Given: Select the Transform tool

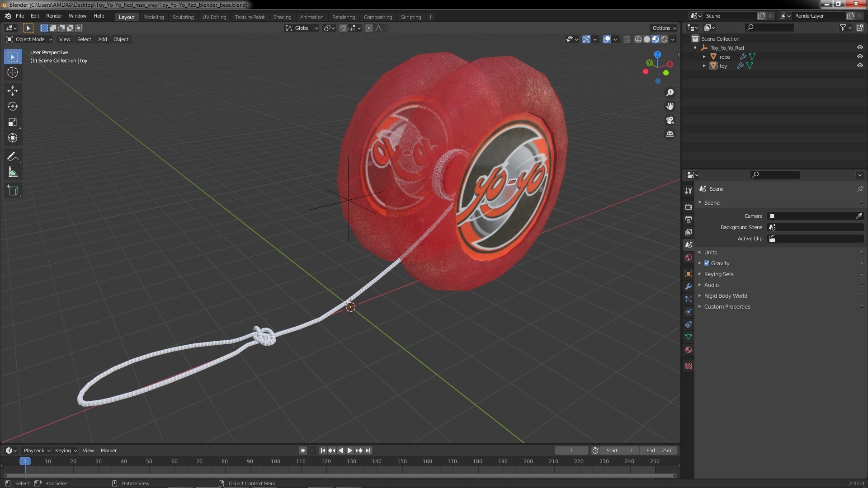Looking at the screenshot, I should 13,138.
